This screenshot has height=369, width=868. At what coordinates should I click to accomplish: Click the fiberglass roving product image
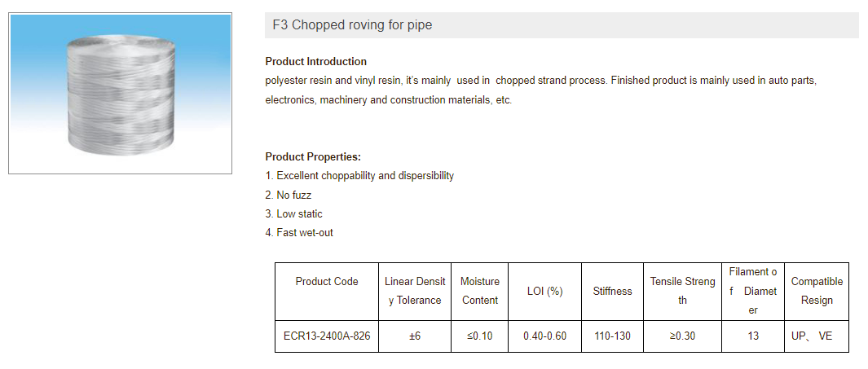[x=120, y=93]
